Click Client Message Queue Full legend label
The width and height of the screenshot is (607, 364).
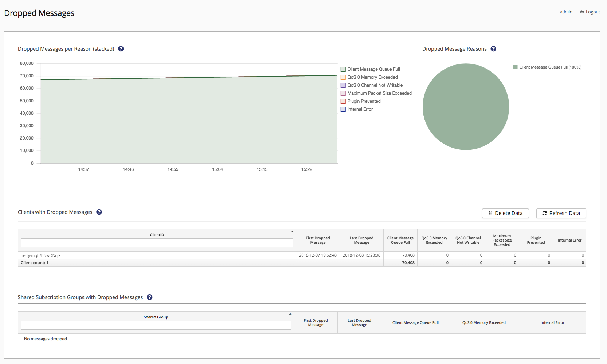point(373,69)
